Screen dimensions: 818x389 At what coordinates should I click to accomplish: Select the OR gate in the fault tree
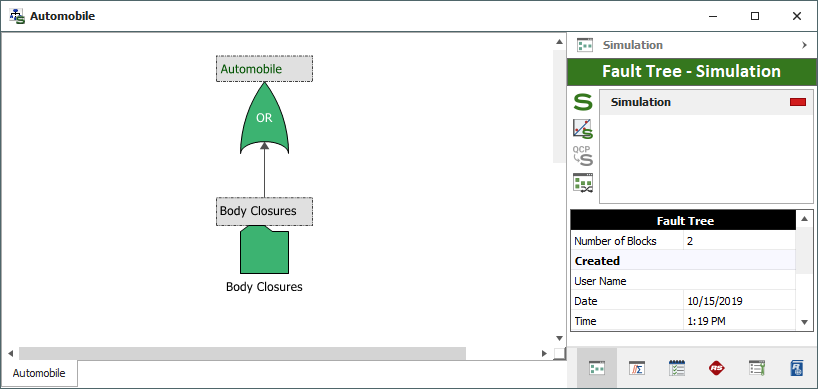[264, 118]
